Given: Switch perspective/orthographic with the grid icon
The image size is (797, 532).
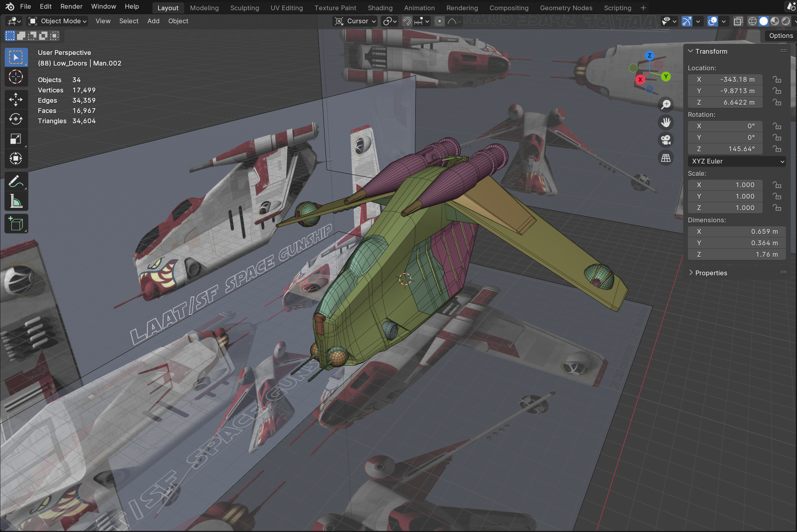Looking at the screenshot, I should (x=666, y=158).
